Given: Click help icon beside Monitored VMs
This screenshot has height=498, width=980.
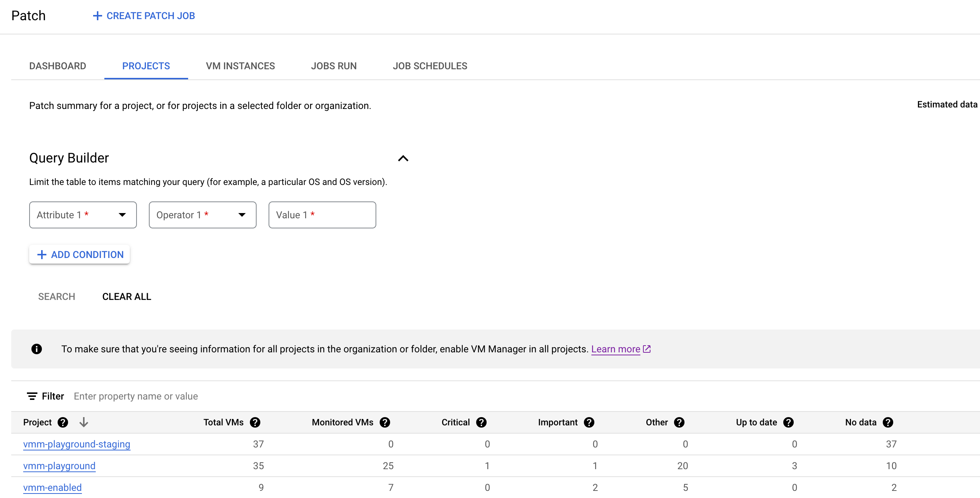Looking at the screenshot, I should point(385,422).
